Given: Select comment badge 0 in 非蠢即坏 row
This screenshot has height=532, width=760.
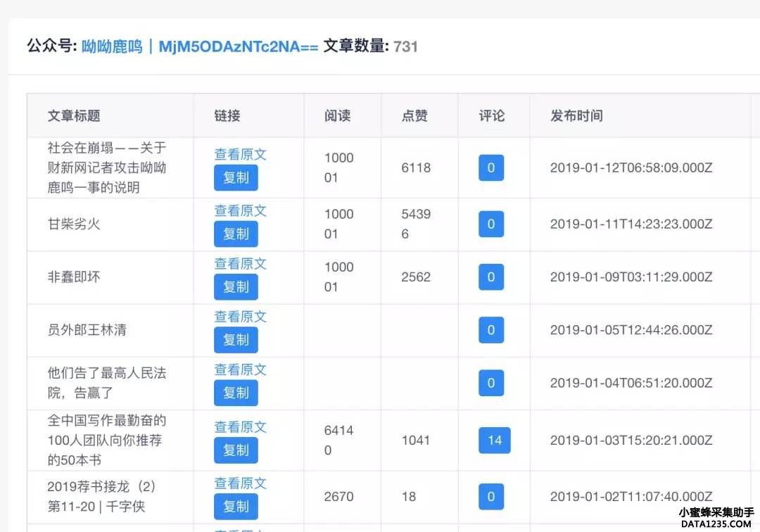Looking at the screenshot, I should 491,277.
